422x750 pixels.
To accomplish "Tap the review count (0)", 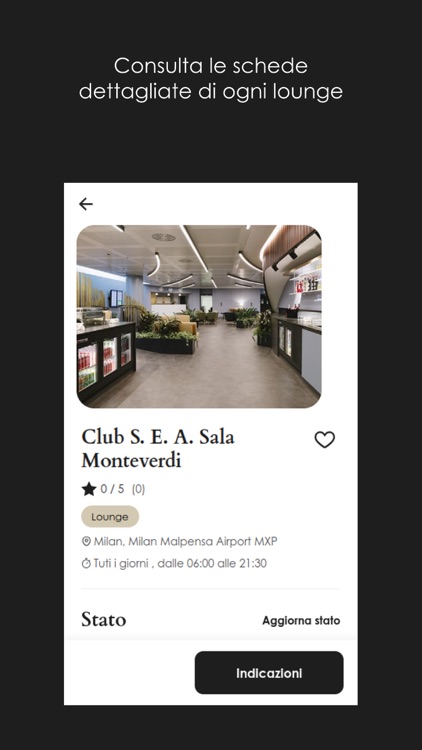I will [x=138, y=489].
